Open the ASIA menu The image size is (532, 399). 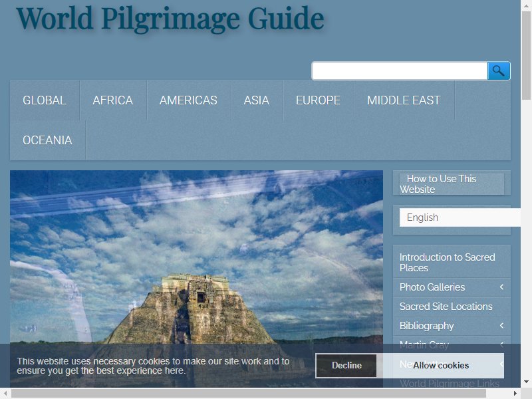coord(257,100)
